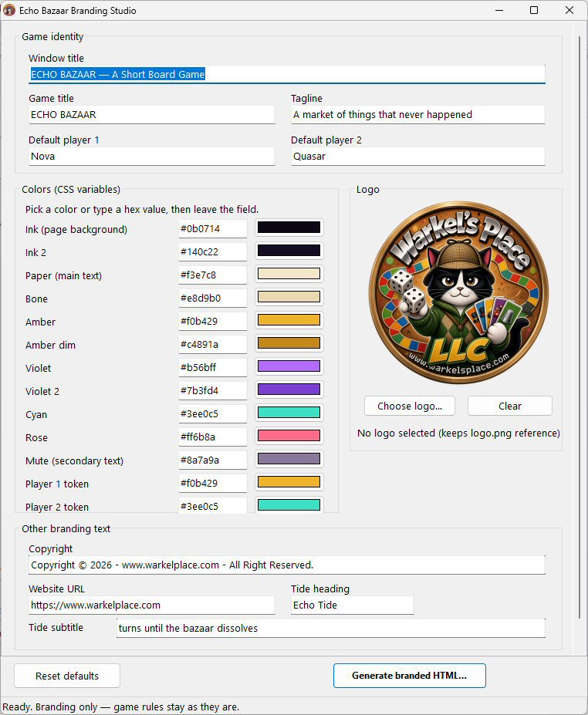
Task: Edit the Tide subtitle field
Action: [x=331, y=628]
